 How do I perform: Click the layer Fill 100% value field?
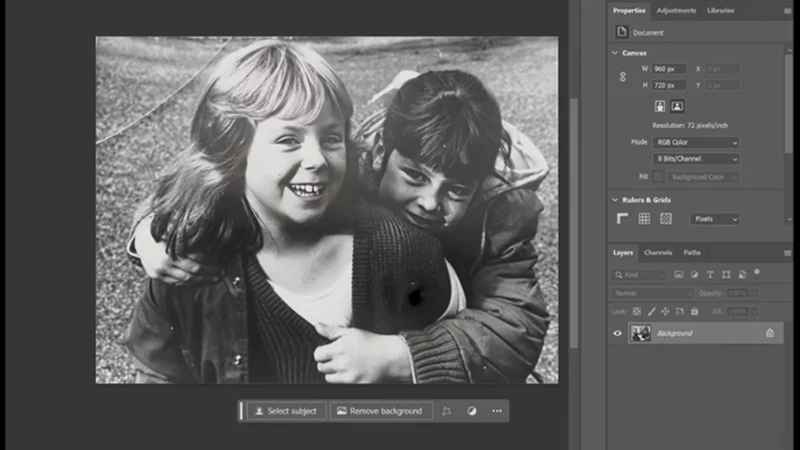click(738, 311)
